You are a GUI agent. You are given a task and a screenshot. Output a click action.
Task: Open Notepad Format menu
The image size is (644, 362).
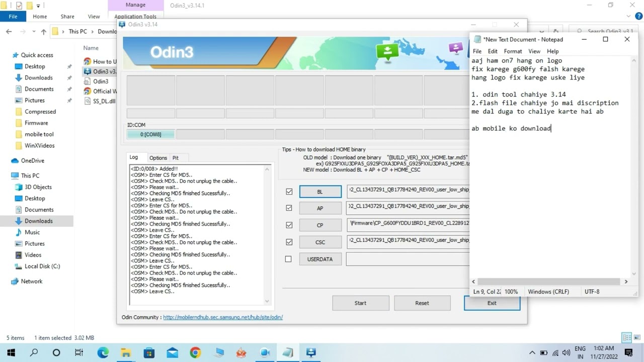513,51
